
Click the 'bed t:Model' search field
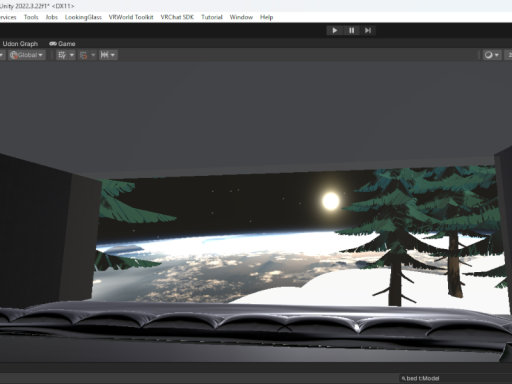[x=455, y=378]
